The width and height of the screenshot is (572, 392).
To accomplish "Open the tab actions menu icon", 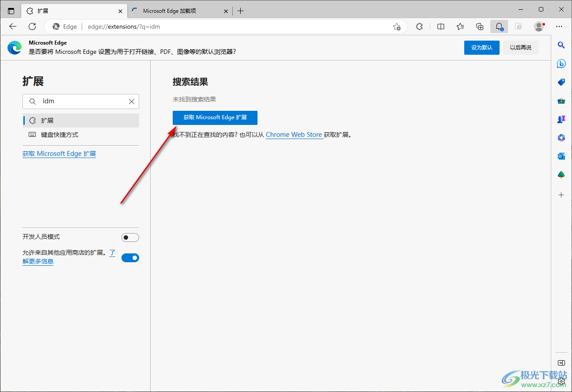I will point(11,11).
